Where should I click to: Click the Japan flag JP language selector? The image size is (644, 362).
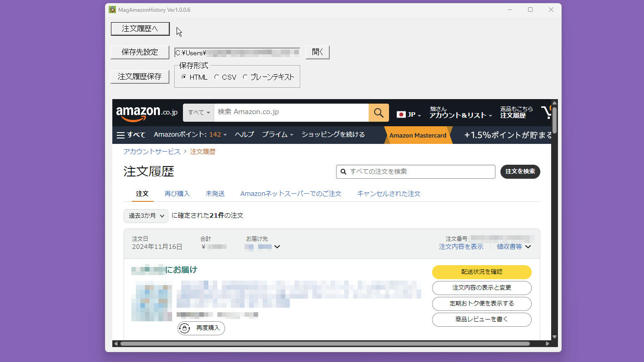tap(409, 114)
